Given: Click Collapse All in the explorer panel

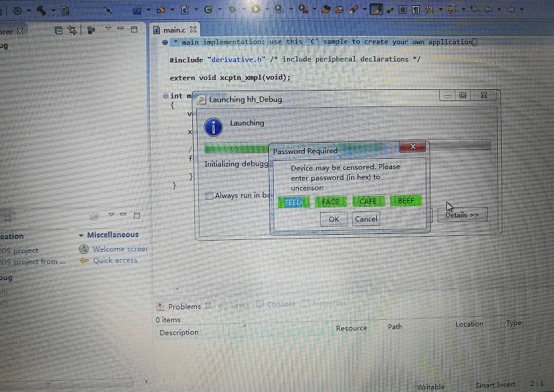Looking at the screenshot, I should (59, 30).
